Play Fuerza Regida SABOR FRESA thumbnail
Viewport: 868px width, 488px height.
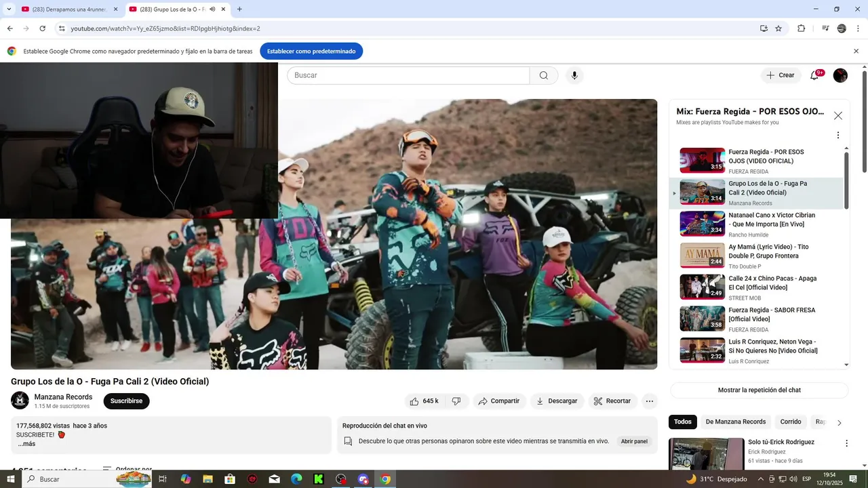click(703, 319)
